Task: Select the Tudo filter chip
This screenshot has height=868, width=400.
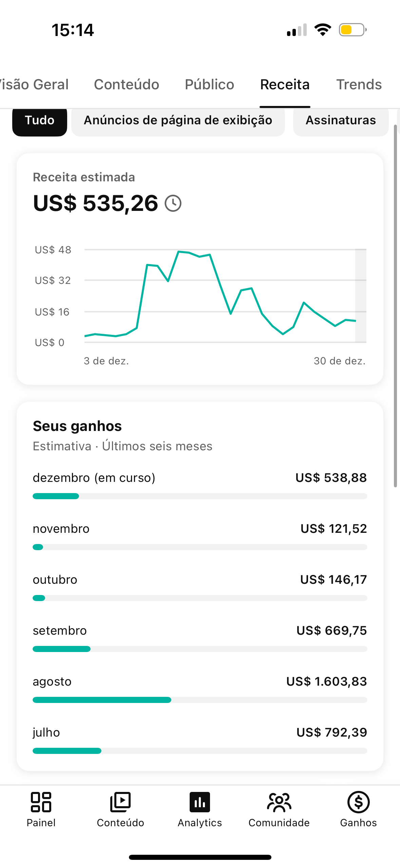Action: coord(40,121)
